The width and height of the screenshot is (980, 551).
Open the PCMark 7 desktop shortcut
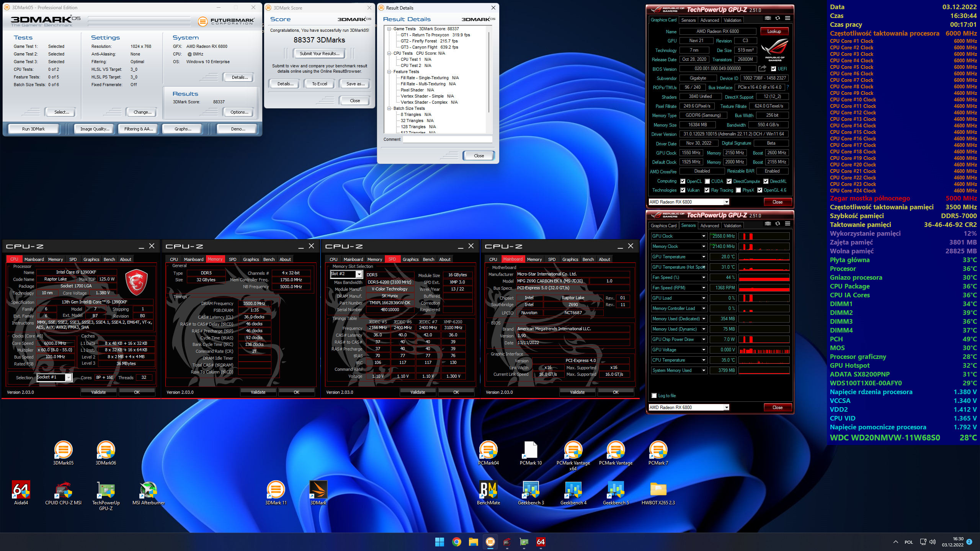(658, 453)
